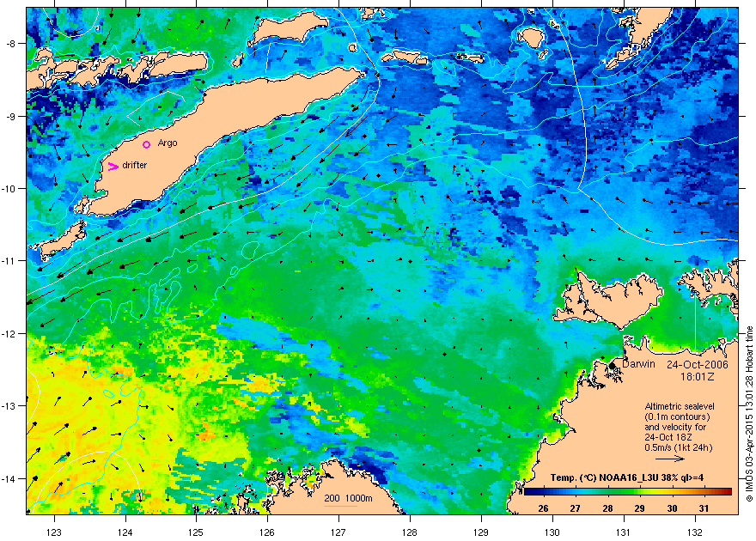
Task: Click the latitude axis label '-10'
Action: tap(9, 188)
